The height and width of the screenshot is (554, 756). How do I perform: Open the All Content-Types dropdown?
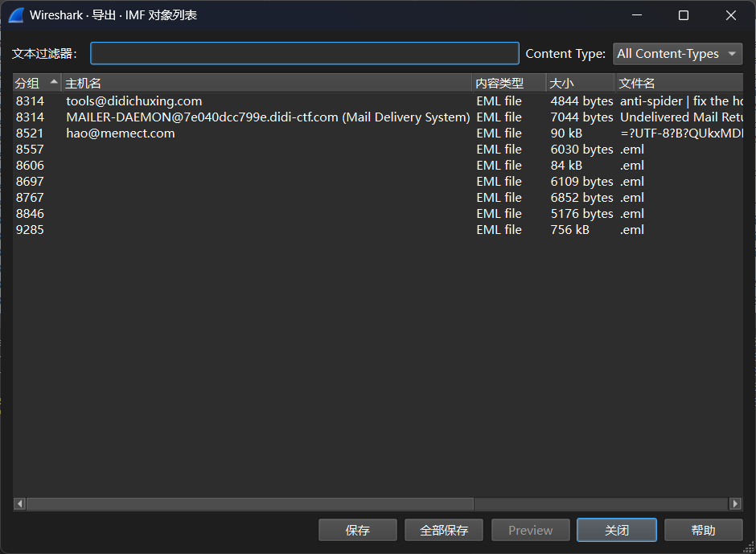pos(677,54)
